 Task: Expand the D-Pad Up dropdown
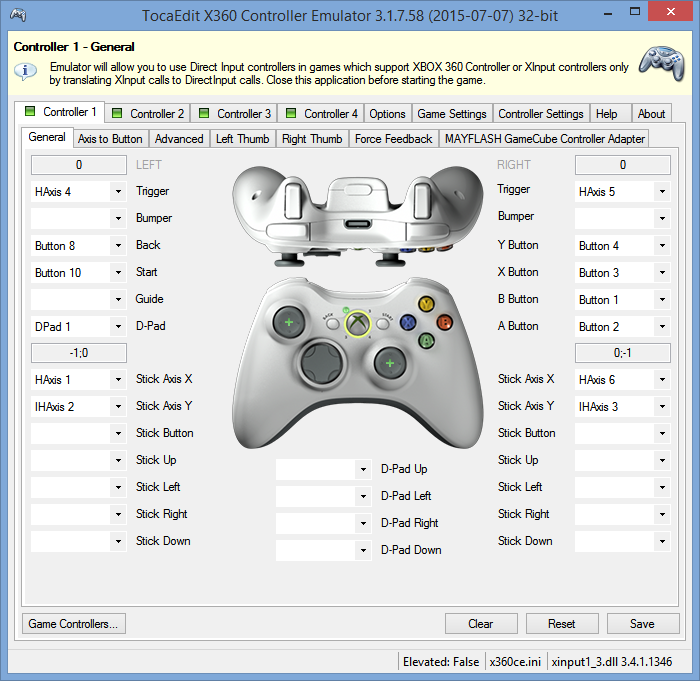point(363,469)
